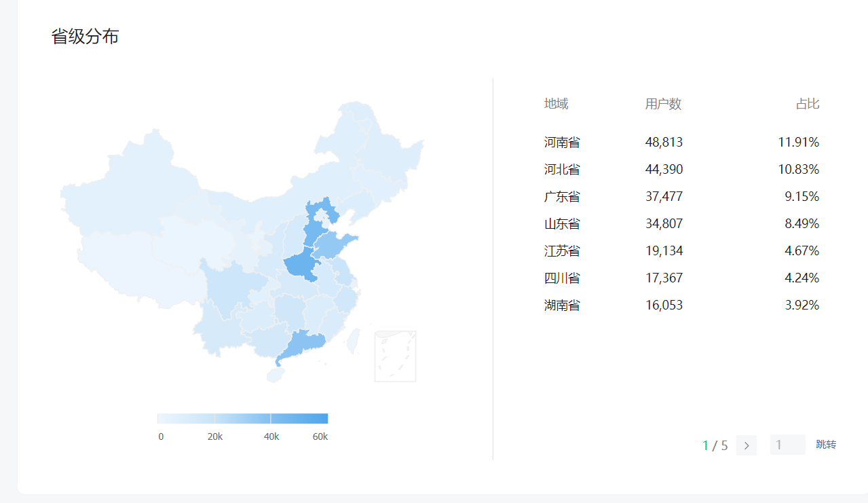Click the page number input field
Viewport: 868px width, 503px height.
787,445
